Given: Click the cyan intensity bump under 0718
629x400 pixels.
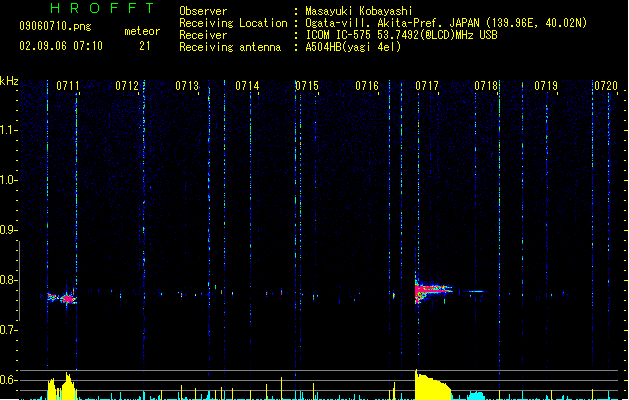Looking at the screenshot, I should tap(476, 396).
